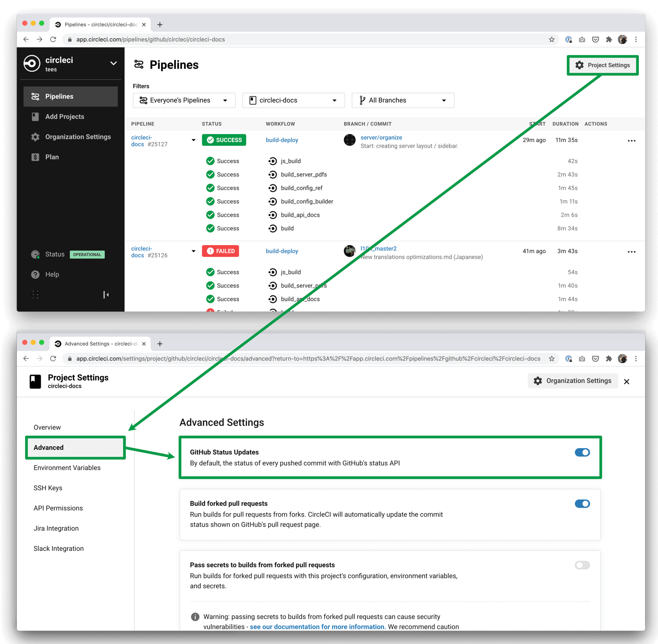Open the Help sidebar item
The height and width of the screenshot is (644, 658).
coord(45,275)
